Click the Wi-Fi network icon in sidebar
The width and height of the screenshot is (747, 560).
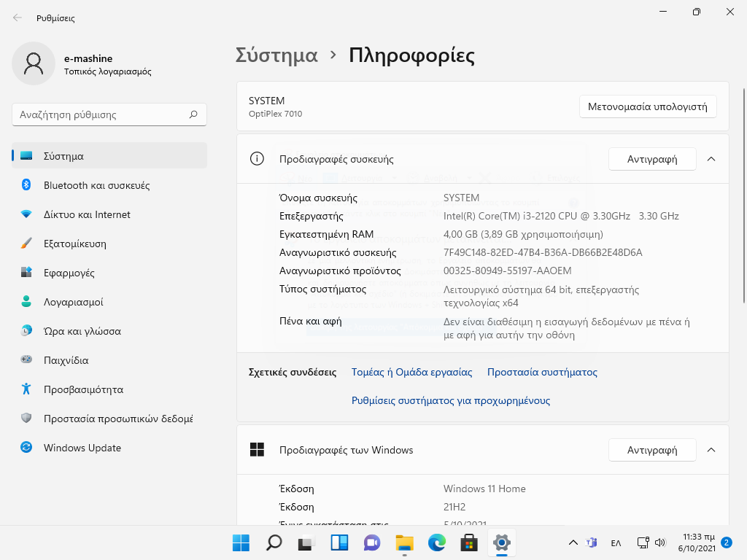[26, 214]
